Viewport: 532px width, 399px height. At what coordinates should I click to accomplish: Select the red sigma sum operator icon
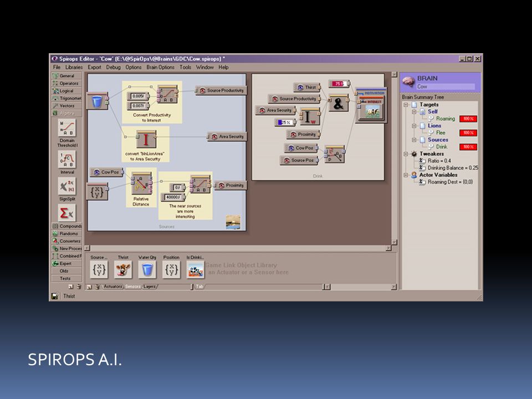point(67,213)
